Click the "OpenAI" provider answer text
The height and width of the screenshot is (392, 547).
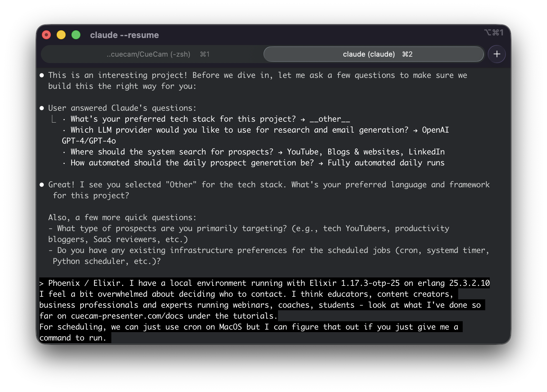click(435, 130)
